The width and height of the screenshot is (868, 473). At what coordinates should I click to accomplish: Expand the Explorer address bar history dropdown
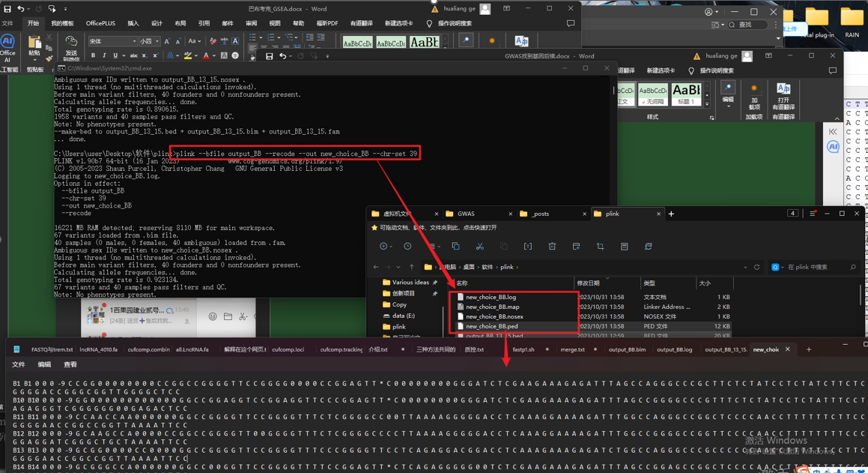(x=745, y=267)
